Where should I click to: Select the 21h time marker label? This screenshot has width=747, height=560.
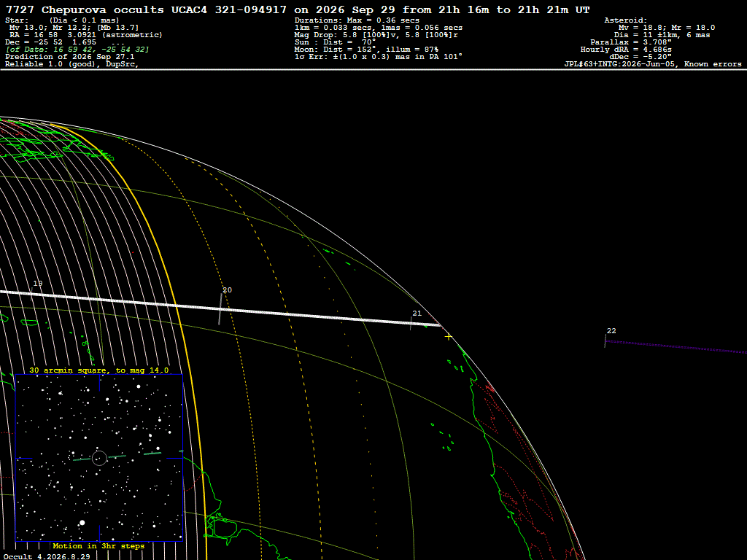click(417, 314)
